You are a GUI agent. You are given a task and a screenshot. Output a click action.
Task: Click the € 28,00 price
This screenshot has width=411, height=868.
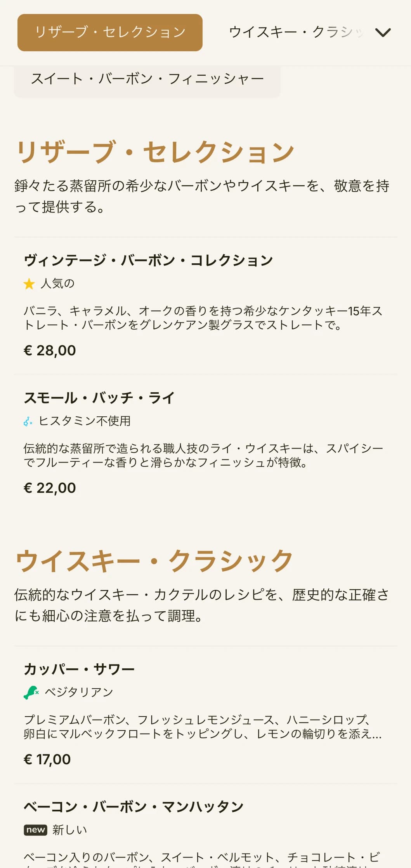pos(50,351)
